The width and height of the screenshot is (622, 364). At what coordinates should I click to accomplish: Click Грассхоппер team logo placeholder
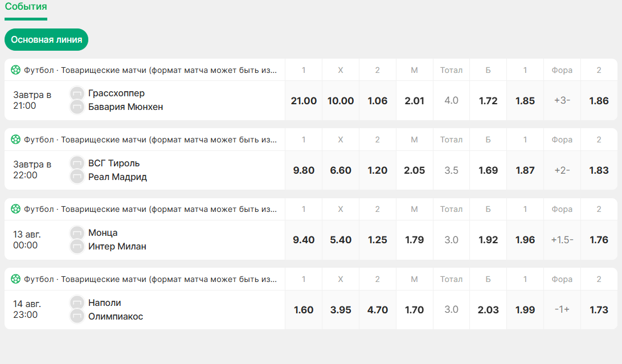point(77,93)
